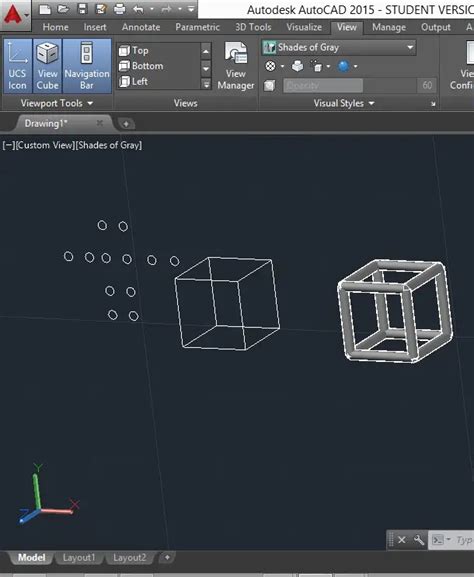Select the wireframe cube in the viewport
The width and height of the screenshot is (474, 577).
click(x=227, y=304)
